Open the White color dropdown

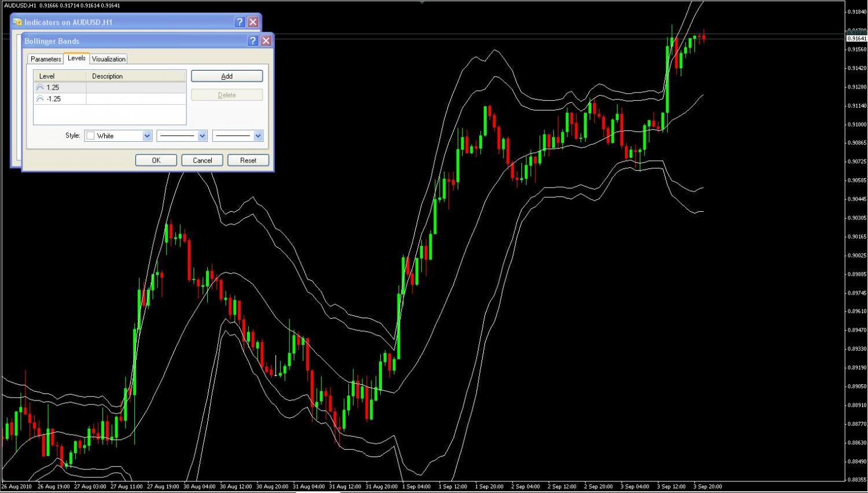118,135
